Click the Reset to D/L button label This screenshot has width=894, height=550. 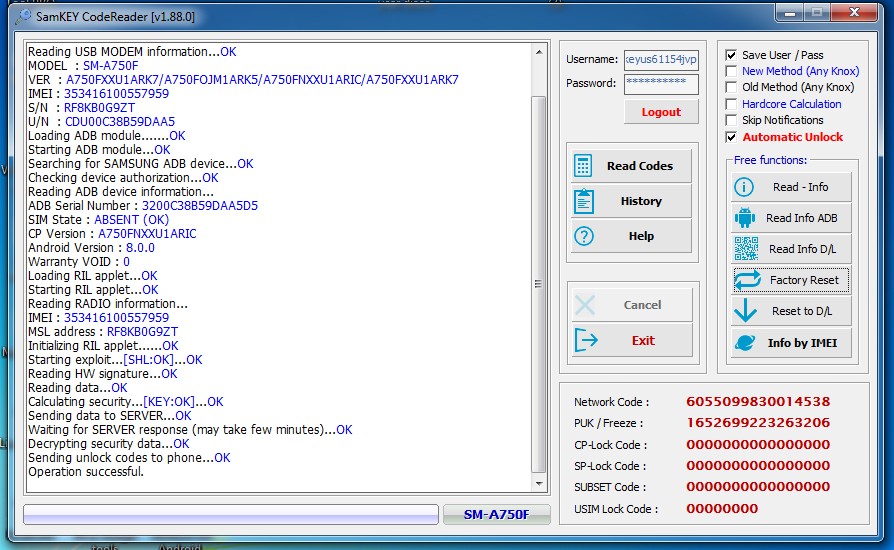[802, 311]
